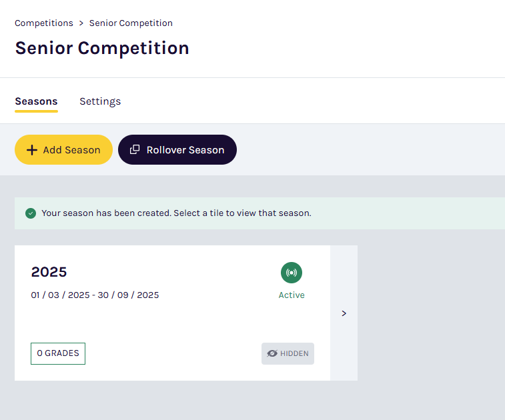
Task: Click the green success checkmark icon
Action: pos(31,213)
